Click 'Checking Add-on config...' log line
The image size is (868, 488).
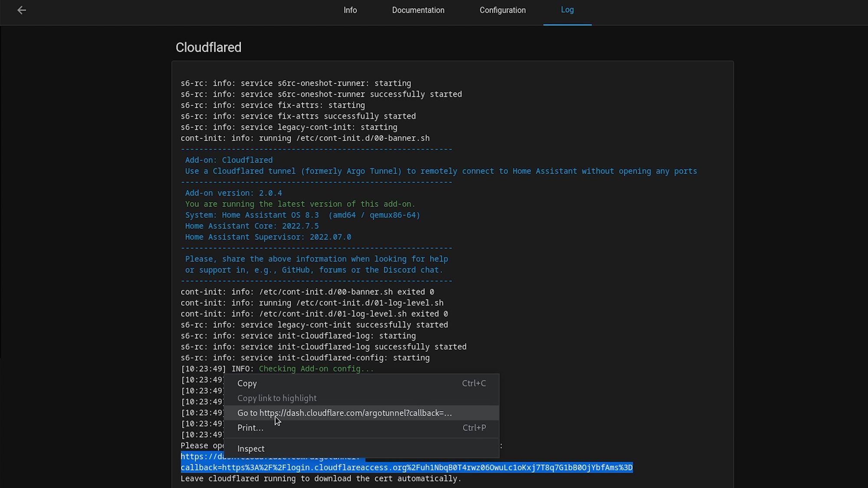277,369
